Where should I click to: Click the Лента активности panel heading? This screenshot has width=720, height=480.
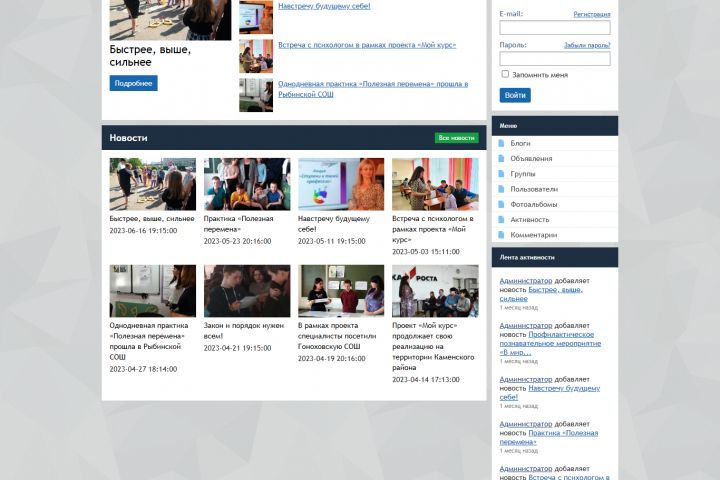[527, 258]
